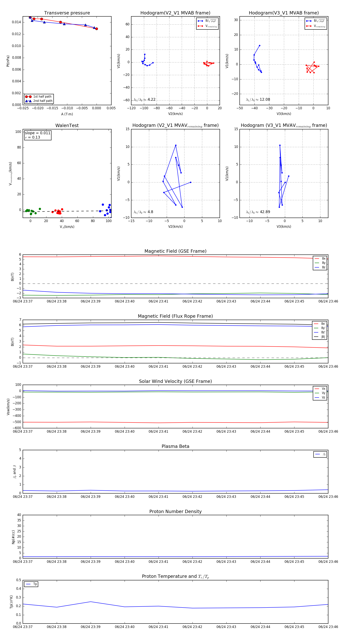Image resolution: width=351 pixels, height=644 pixels.
Task: Select the "slope = 0.011" annotation
Action: [37, 133]
